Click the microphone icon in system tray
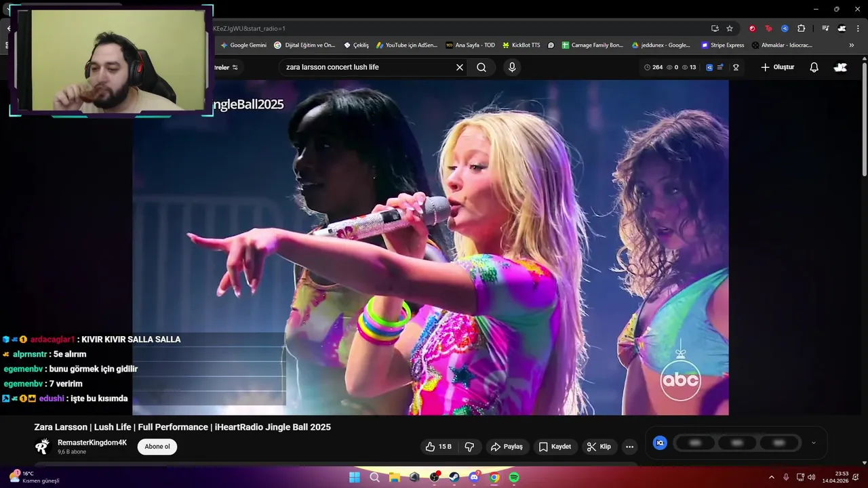 coord(786,477)
